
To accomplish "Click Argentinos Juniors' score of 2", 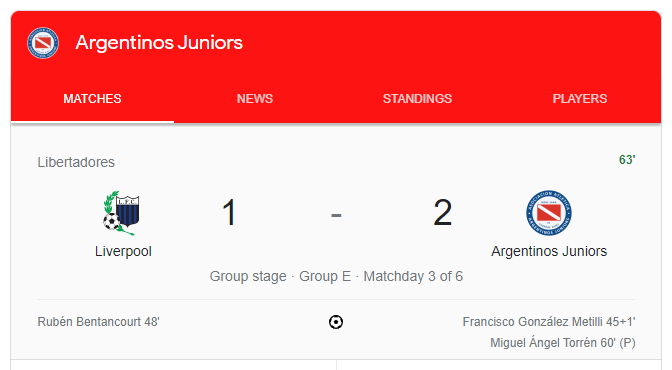I will 442,213.
